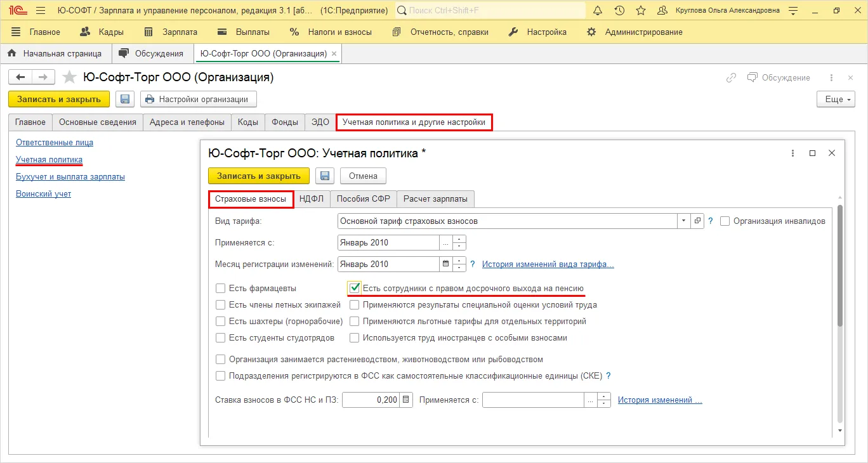Open Обсуждения tab
This screenshot has width=868, height=463.
coord(152,53)
